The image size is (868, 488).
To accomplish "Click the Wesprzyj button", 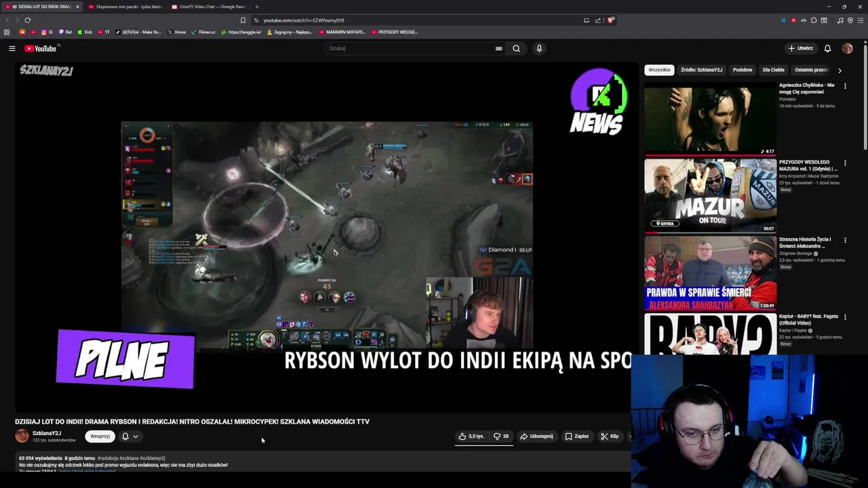I will click(x=100, y=436).
